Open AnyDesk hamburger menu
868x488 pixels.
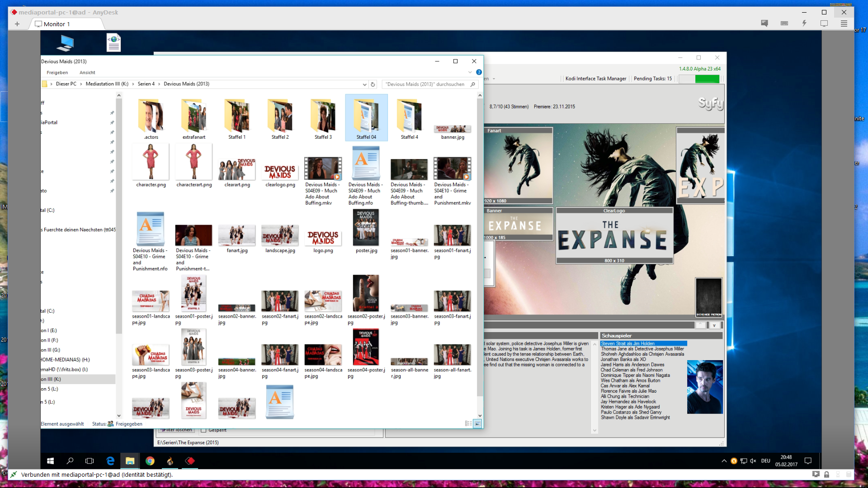[844, 23]
